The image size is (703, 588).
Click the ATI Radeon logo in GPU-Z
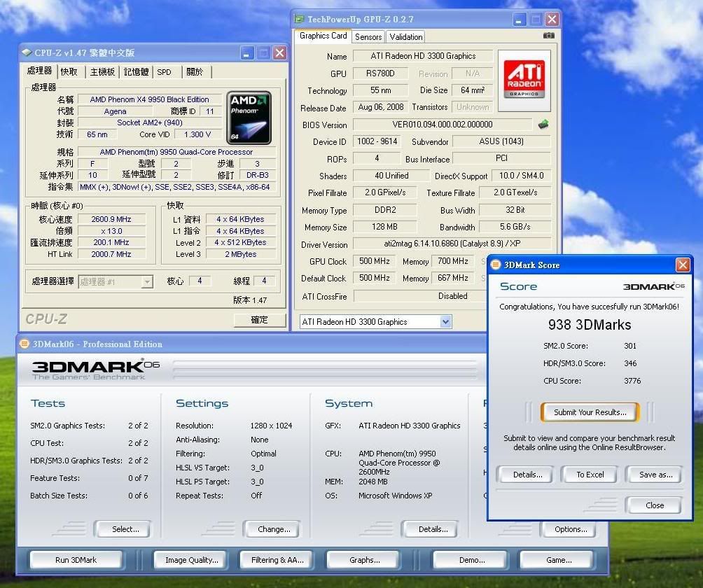(x=524, y=80)
